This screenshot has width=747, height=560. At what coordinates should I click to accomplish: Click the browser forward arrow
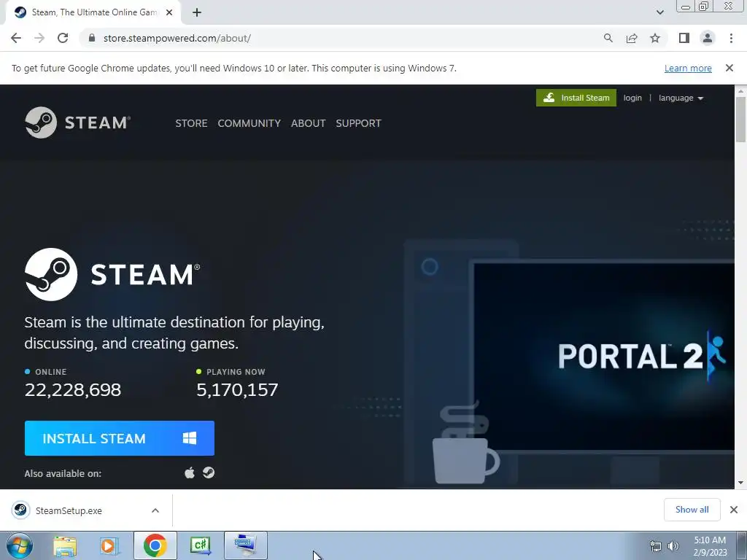[39, 38]
